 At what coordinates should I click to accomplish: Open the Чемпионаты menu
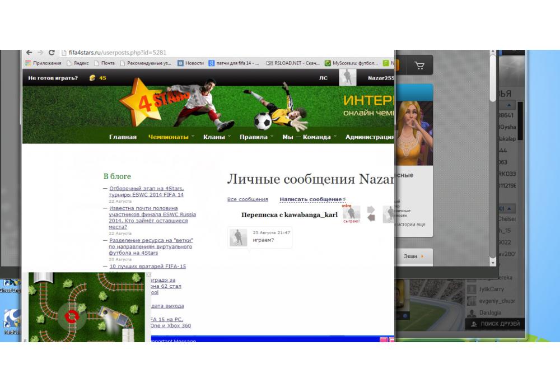click(x=168, y=137)
